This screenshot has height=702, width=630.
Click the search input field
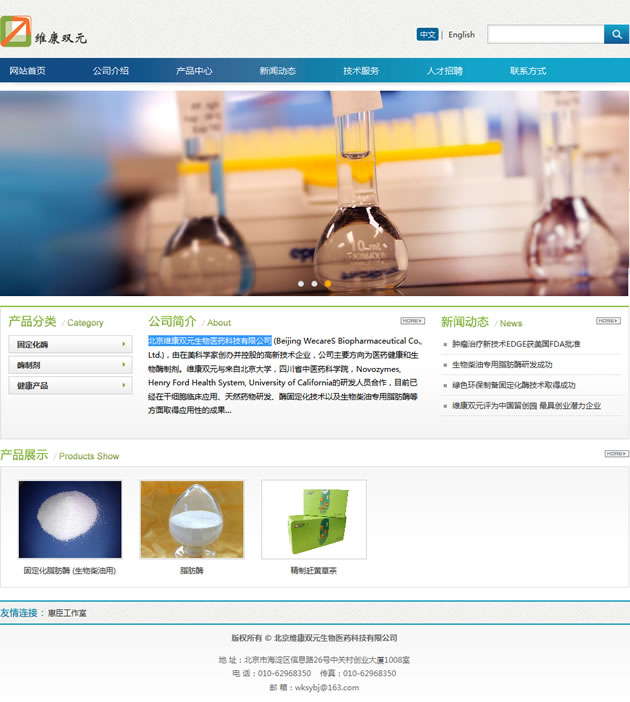tap(545, 34)
